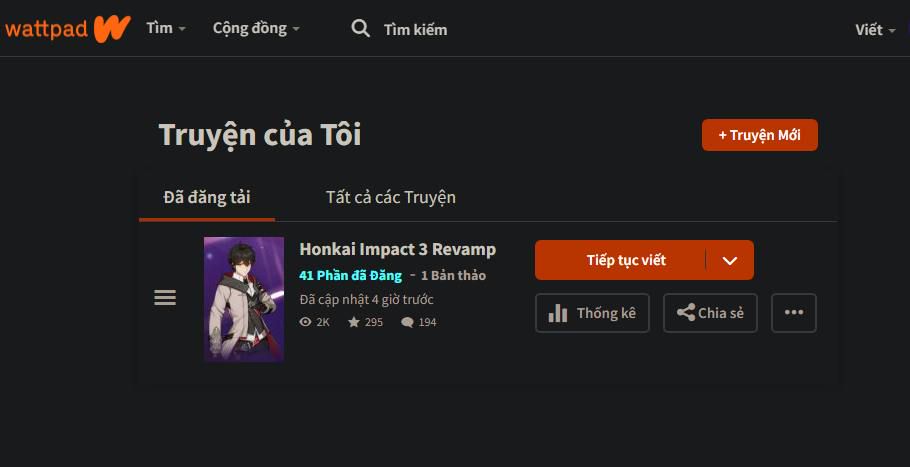Select the Đã đăng tải tab
This screenshot has width=910, height=467.
(x=207, y=197)
